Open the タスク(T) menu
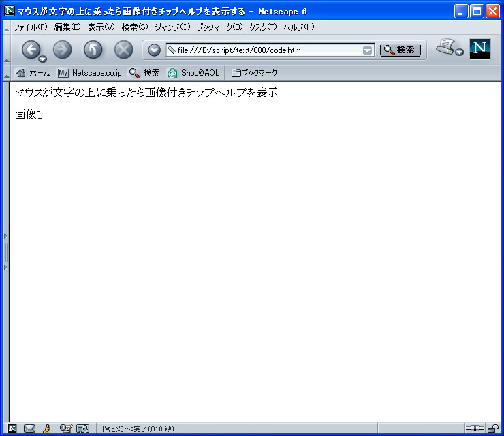The image size is (504, 436). pyautogui.click(x=263, y=27)
